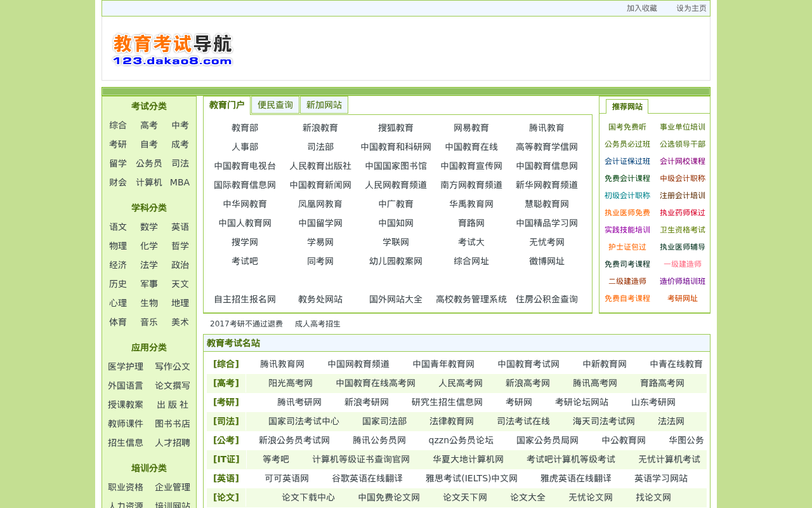Screen dimensions: 812x508
Task: Choose 英语 under 学科分类
Action: (180, 227)
